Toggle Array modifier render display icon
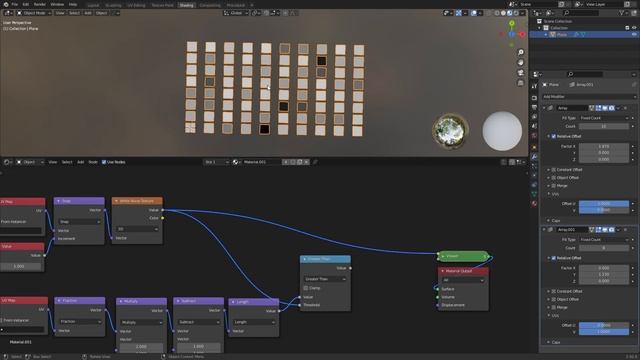The height and width of the screenshot is (360, 640). coord(611,108)
